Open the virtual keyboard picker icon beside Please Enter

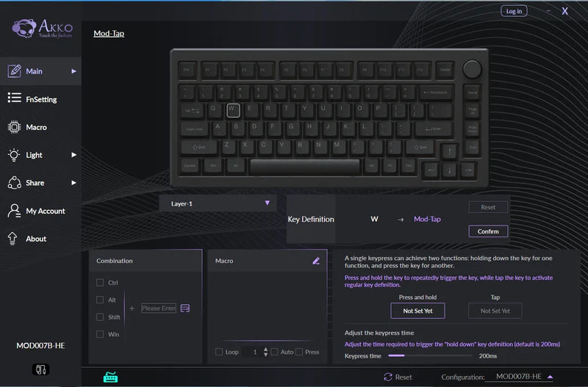(x=185, y=308)
